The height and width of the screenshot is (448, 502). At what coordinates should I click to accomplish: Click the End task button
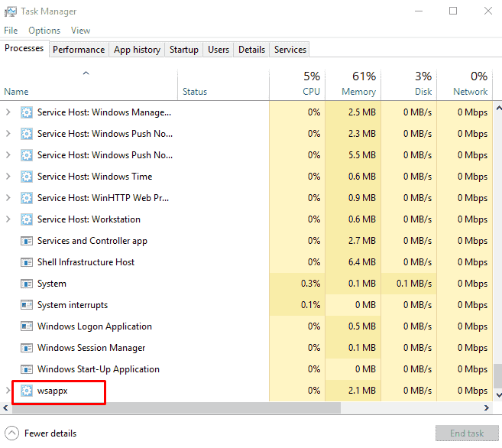pos(467,433)
